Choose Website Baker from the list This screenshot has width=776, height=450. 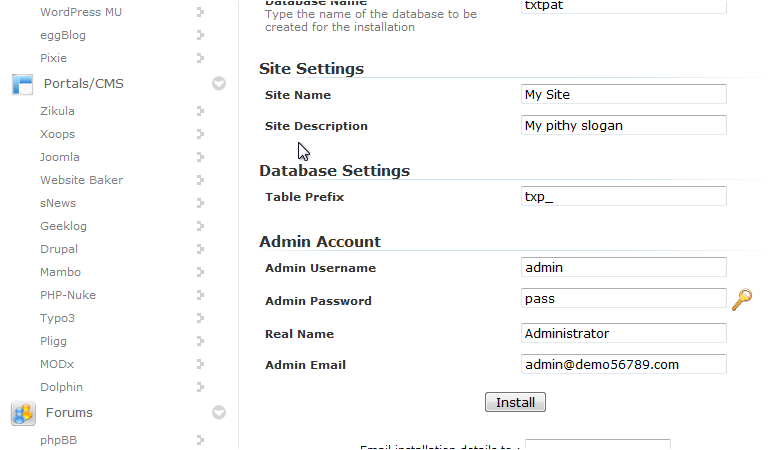[x=82, y=180]
